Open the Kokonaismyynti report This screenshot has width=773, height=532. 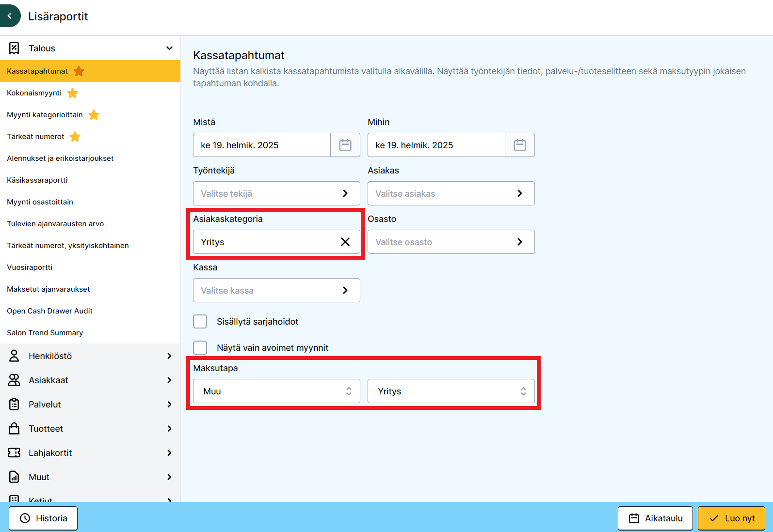point(90,93)
